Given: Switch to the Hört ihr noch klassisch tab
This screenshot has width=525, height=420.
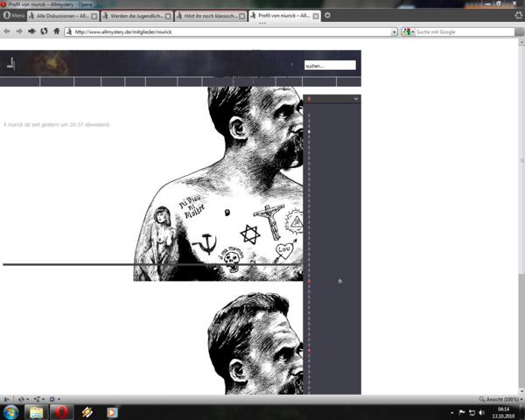Looking at the screenshot, I should (x=210, y=16).
